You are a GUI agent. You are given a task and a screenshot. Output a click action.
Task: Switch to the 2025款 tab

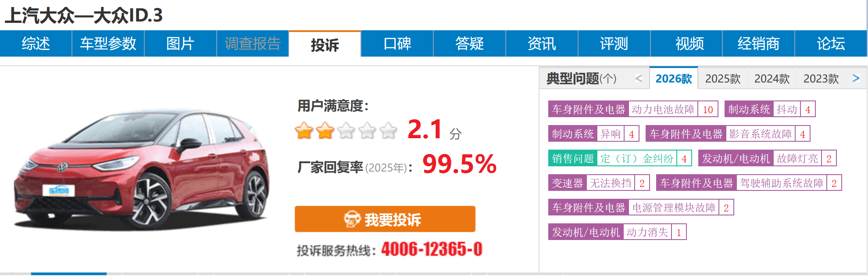tap(723, 79)
